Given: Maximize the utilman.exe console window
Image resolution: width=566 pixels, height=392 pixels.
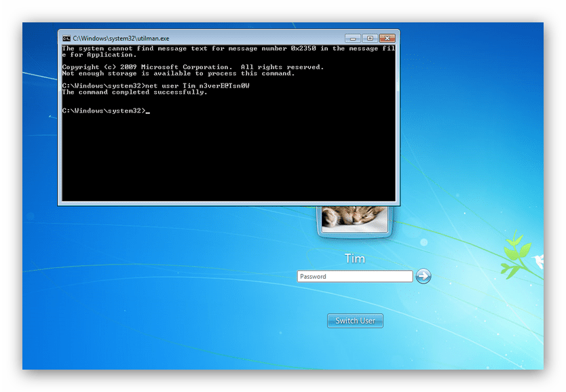Looking at the screenshot, I should (369, 39).
